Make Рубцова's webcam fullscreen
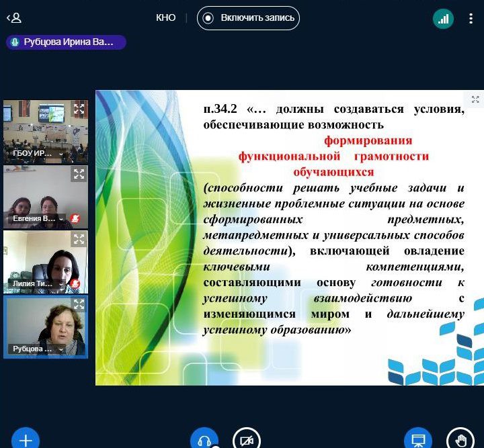Viewport: 484px width, 448px height. 79,305
